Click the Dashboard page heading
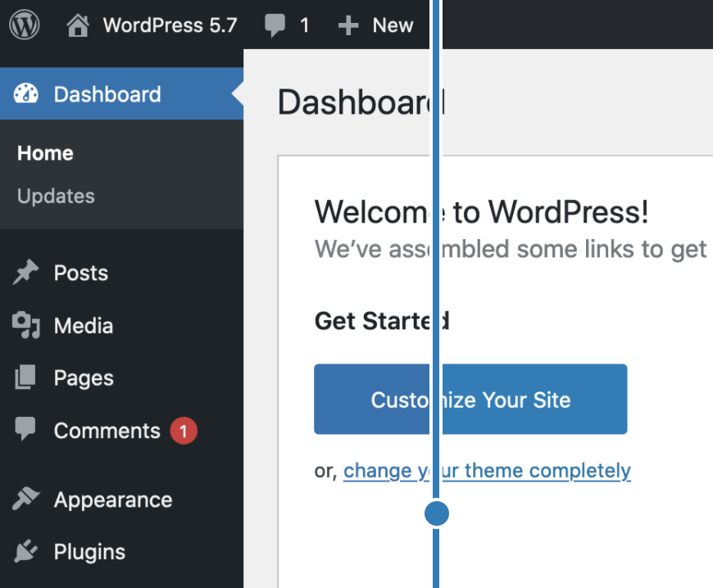 tap(361, 102)
